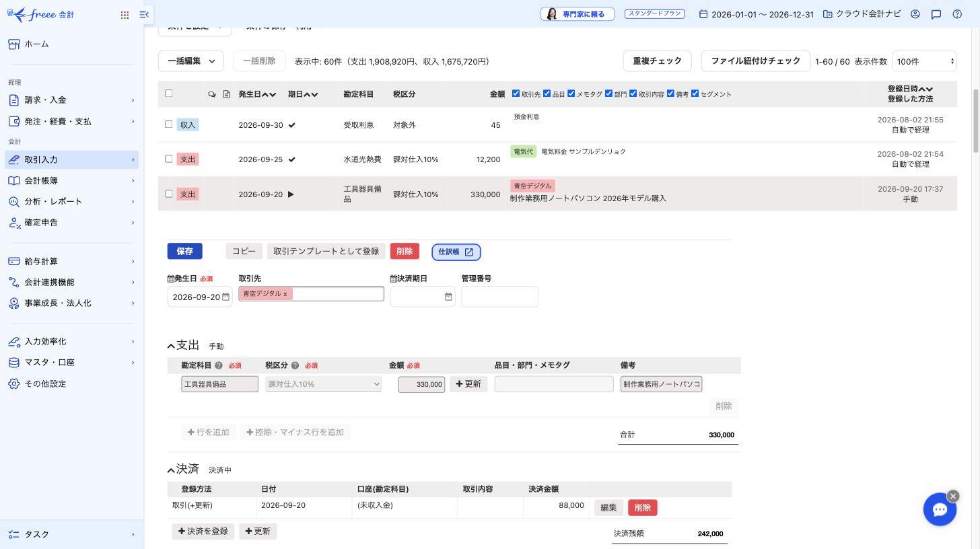Remove the 青空デジタル tag from 取引先
This screenshot has width=980, height=549.
point(285,294)
